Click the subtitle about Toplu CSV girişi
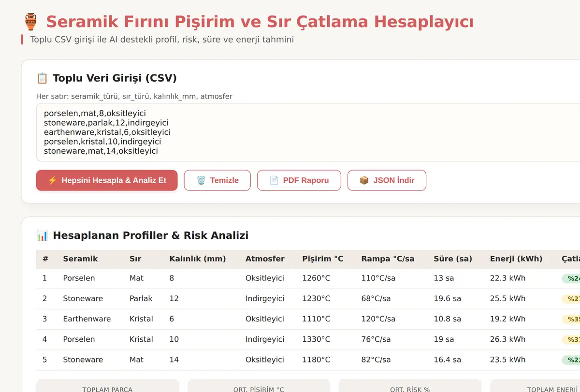The width and height of the screenshot is (580, 392). [x=162, y=40]
